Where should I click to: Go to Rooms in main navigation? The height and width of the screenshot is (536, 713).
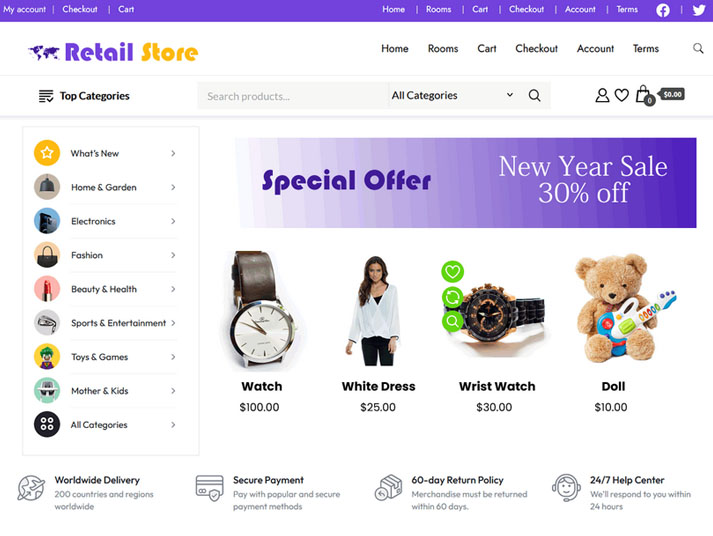pos(443,49)
